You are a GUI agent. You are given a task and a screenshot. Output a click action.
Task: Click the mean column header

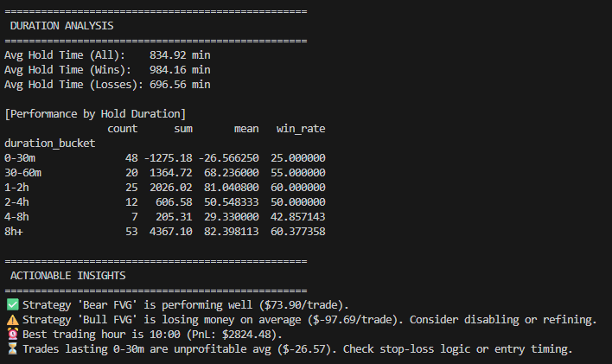(x=246, y=129)
